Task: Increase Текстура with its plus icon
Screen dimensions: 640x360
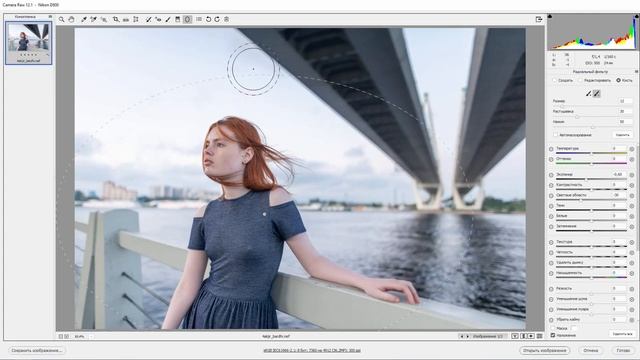Action: click(632, 242)
